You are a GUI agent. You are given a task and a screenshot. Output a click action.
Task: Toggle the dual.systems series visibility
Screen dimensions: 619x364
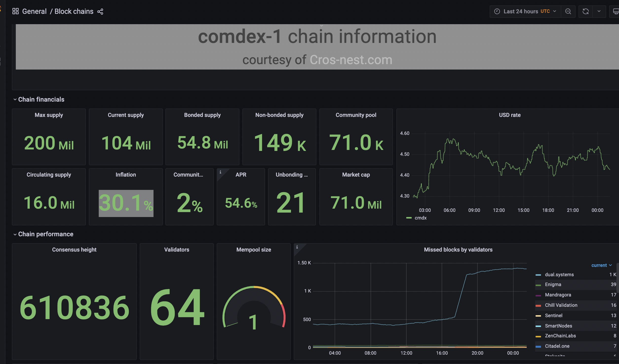pos(559,274)
